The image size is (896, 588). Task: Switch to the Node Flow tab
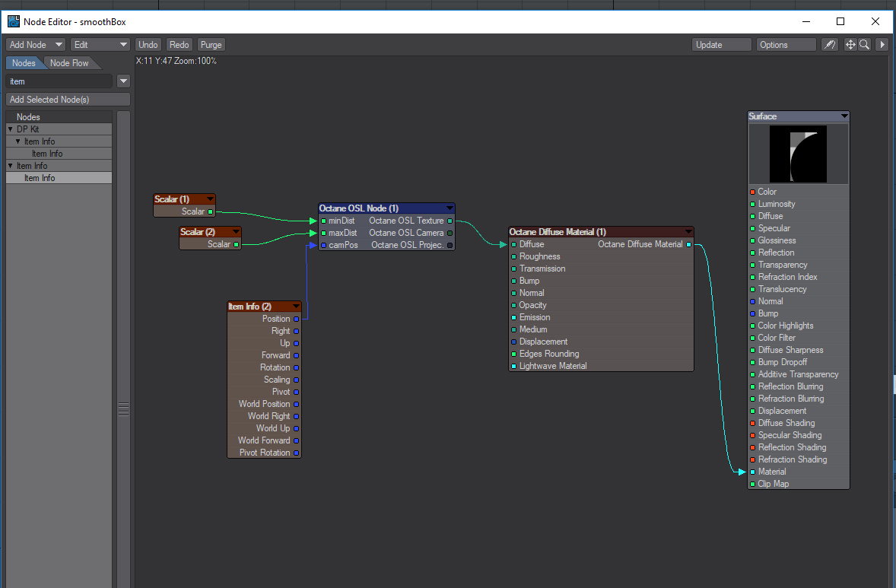(x=69, y=63)
